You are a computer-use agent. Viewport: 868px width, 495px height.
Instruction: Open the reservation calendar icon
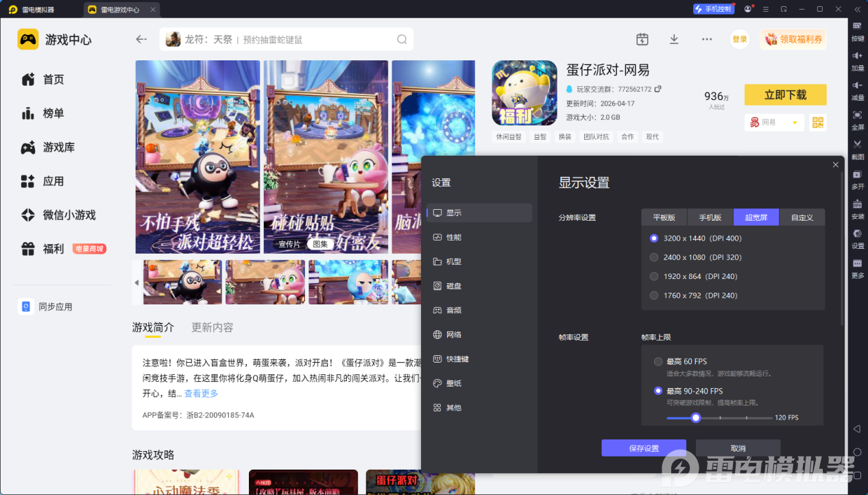click(642, 39)
